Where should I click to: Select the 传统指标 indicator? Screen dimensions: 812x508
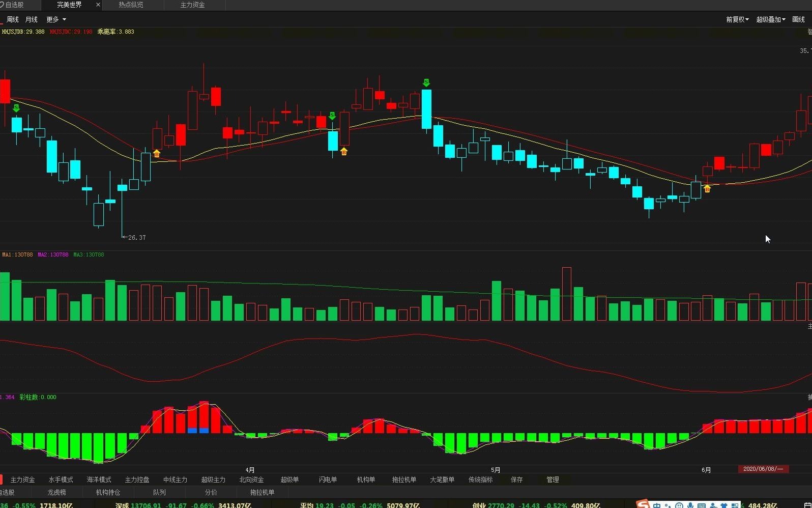click(x=480, y=479)
